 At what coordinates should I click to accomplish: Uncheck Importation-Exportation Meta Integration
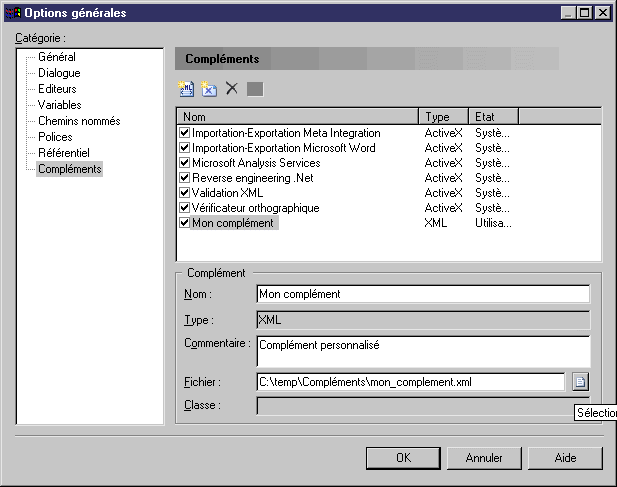(x=184, y=133)
